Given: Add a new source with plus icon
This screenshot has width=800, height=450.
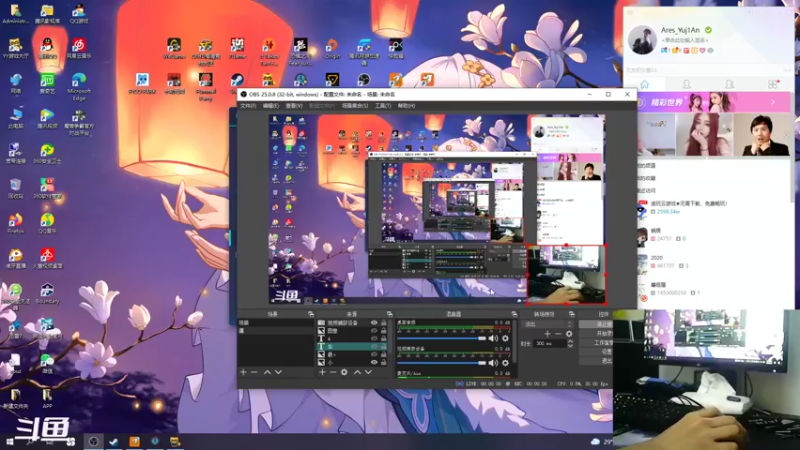Looking at the screenshot, I should pos(322,372).
